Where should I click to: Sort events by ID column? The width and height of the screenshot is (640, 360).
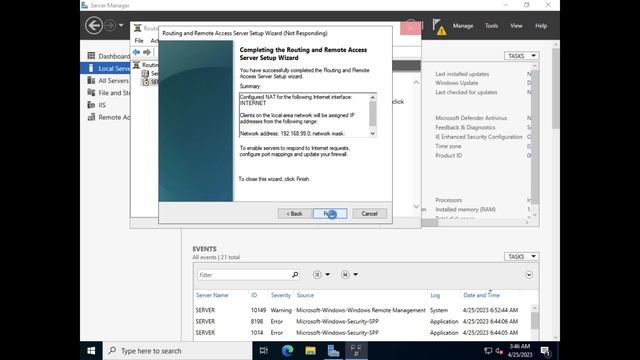tap(254, 295)
